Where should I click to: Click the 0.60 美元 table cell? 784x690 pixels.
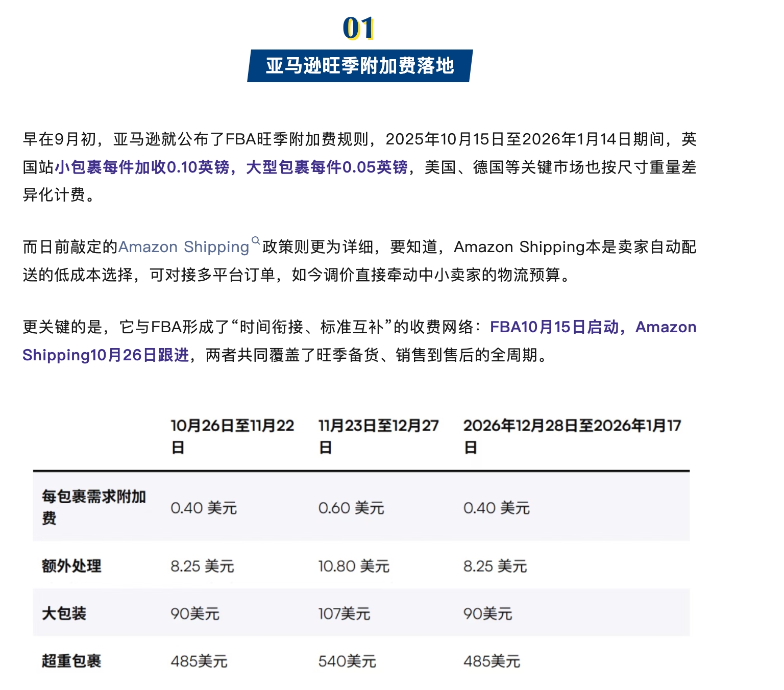pos(351,508)
